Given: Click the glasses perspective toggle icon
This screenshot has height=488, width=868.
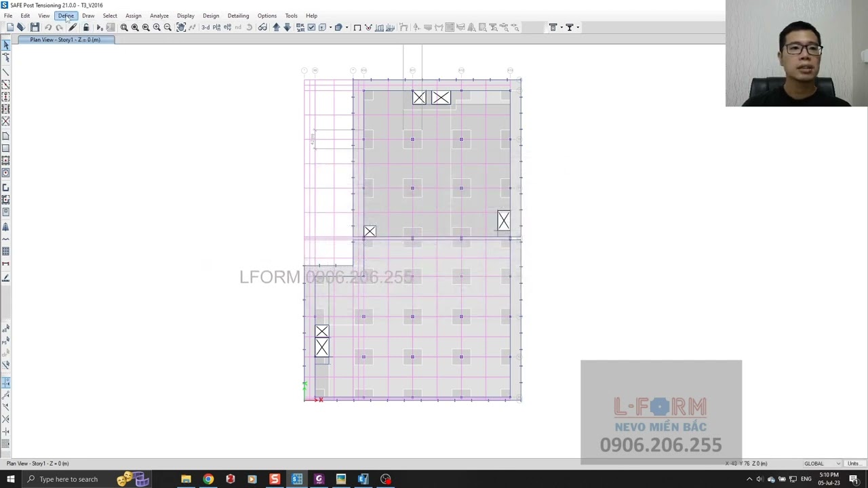Looking at the screenshot, I should pyautogui.click(x=262, y=27).
